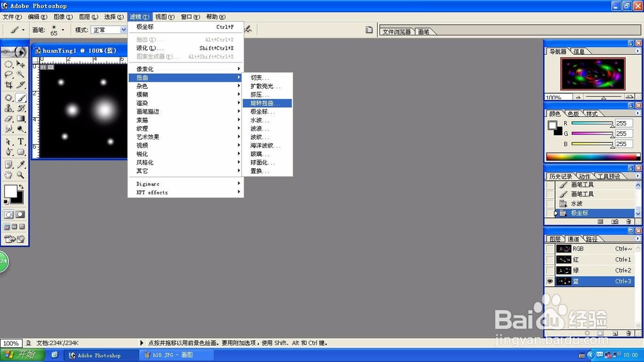Select the Type tool
Viewport: 644px width, 362px height.
point(21,142)
